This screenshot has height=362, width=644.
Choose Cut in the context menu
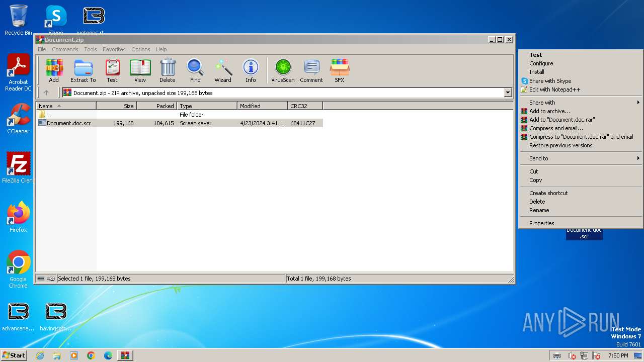[x=581, y=171]
